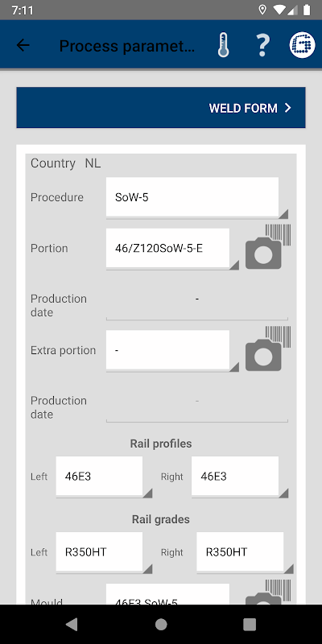Tap Android back triangle button
The height and width of the screenshot is (644, 322).
point(72,625)
